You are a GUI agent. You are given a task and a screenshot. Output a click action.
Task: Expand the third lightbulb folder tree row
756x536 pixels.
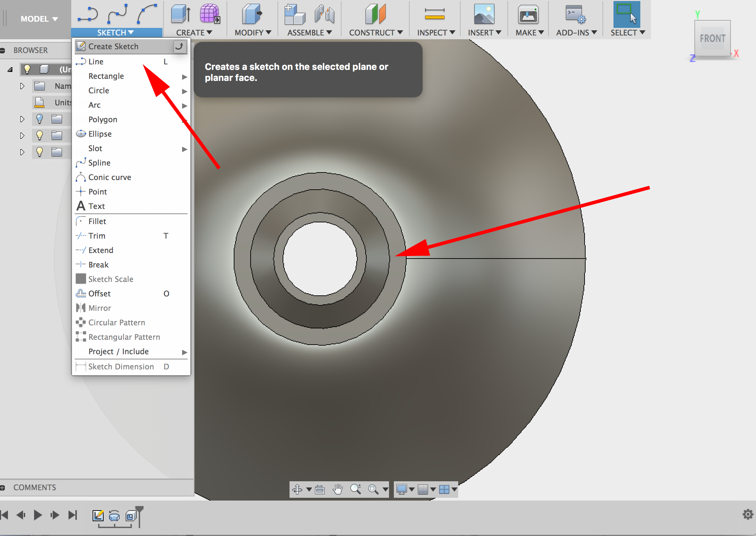[x=22, y=152]
